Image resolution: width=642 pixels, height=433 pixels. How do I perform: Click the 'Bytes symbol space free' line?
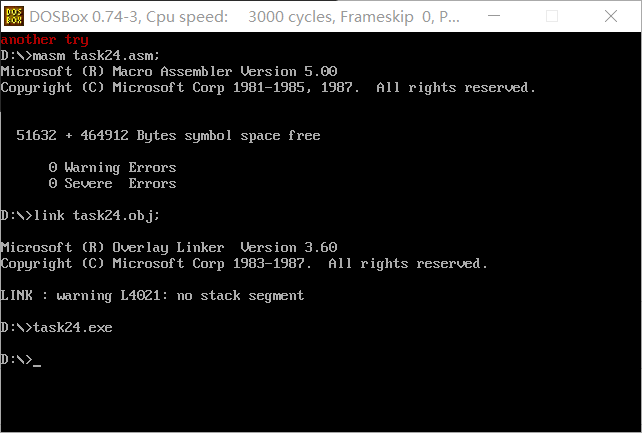(168, 135)
